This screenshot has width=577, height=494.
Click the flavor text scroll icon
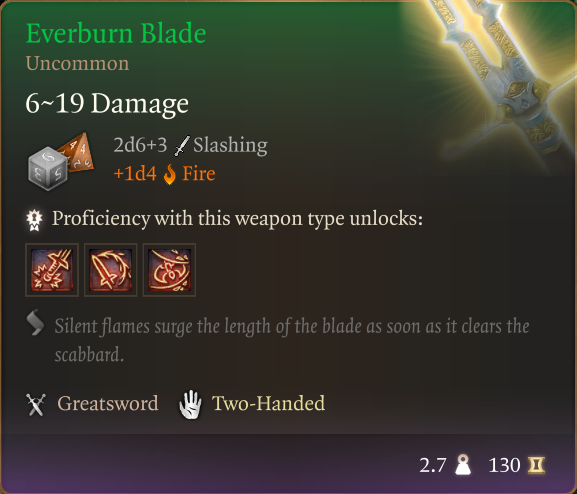click(35, 323)
